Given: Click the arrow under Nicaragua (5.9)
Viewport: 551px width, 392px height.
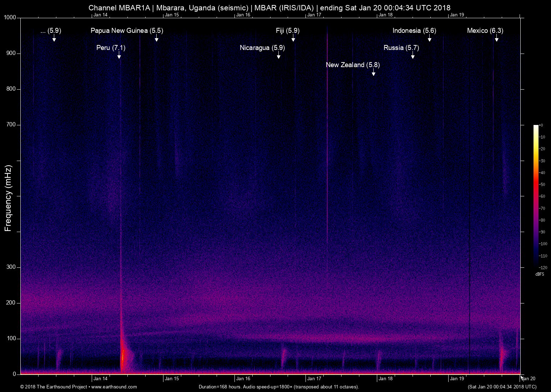Looking at the screenshot, I should pos(278,56).
